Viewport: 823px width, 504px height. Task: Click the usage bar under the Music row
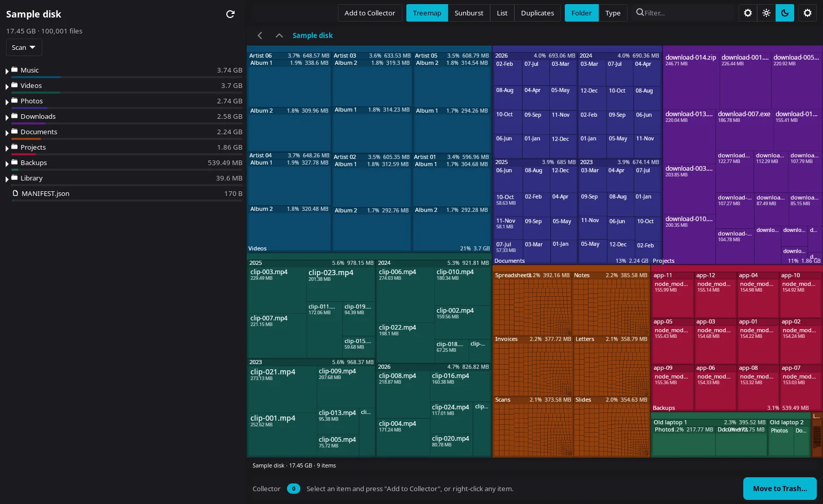[x=127, y=77]
